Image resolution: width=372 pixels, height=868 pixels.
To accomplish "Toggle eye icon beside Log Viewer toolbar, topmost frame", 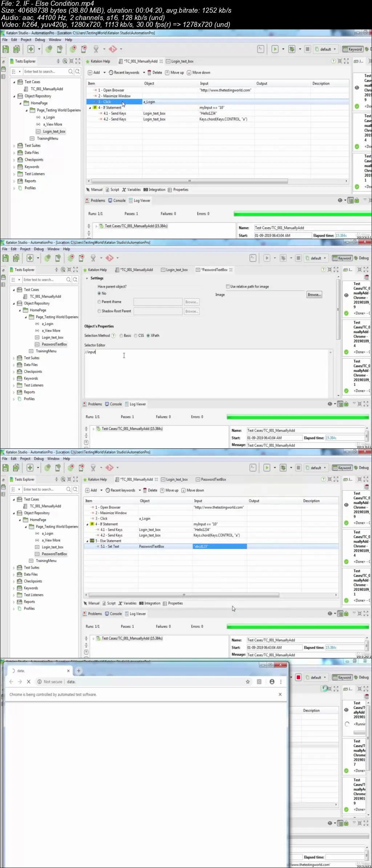I will (340, 200).
